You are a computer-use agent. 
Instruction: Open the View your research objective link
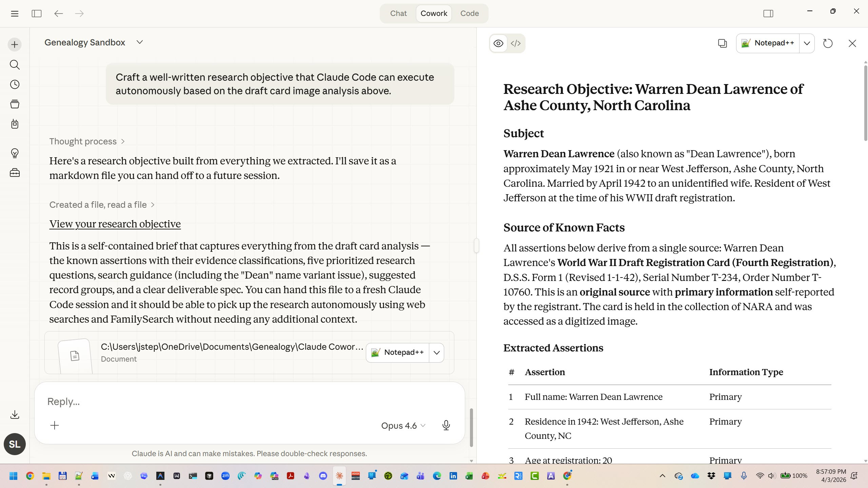(115, 224)
